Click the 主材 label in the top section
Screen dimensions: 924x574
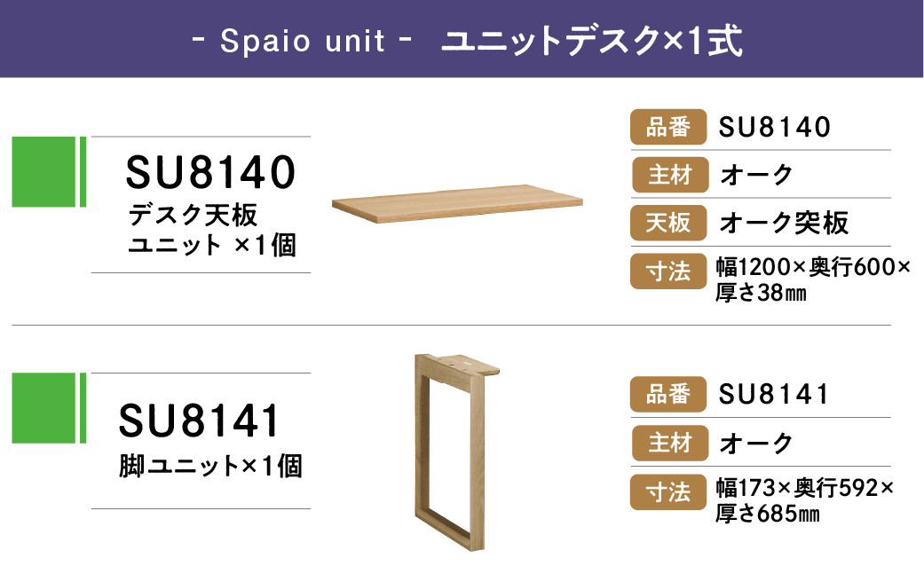click(x=670, y=175)
